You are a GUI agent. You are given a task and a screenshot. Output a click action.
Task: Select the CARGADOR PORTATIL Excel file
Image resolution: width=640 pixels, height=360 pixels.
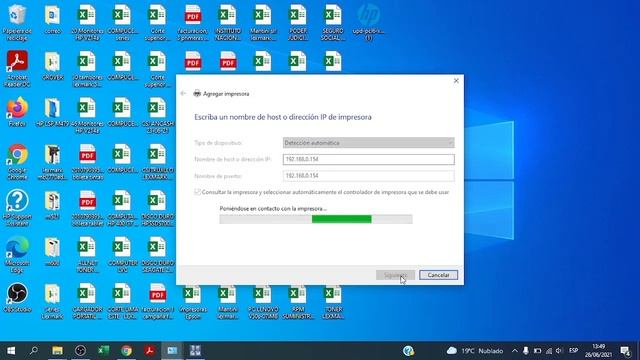click(87, 301)
